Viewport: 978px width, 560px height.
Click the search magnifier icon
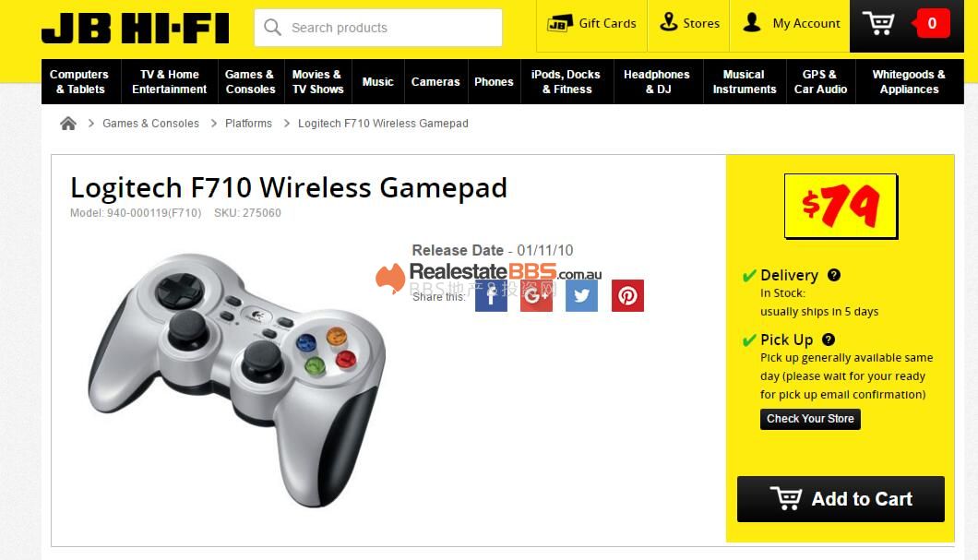(272, 28)
